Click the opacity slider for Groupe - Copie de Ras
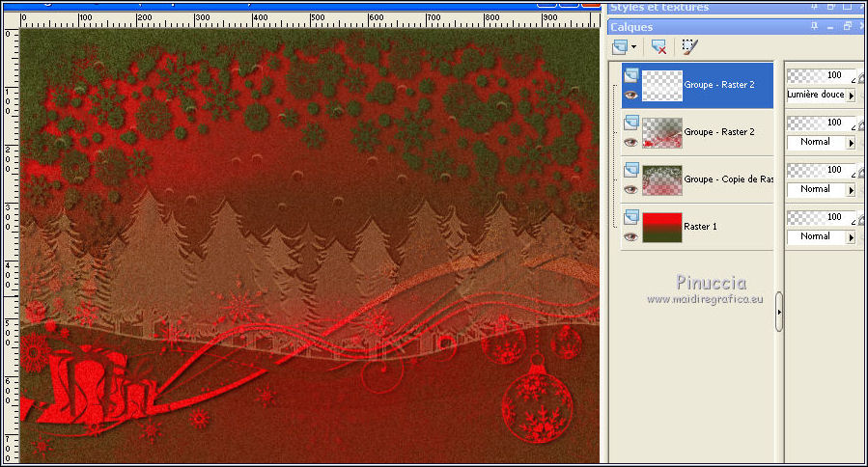 (x=822, y=169)
